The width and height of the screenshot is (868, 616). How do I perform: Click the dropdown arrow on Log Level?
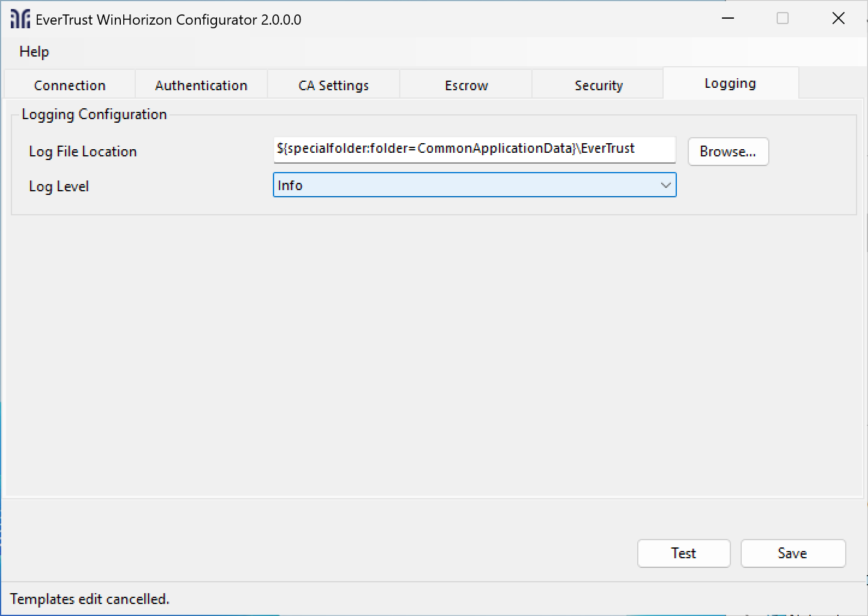(x=665, y=185)
